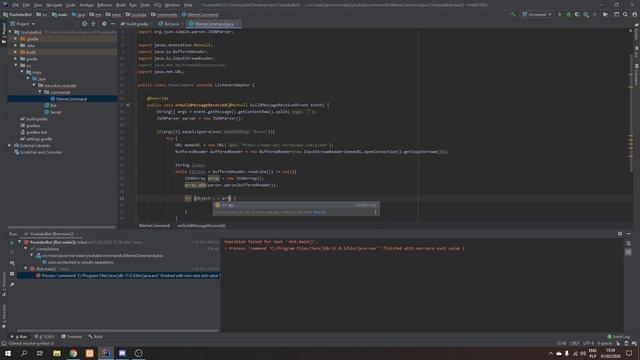Click the Windows Start button
This screenshot has height=360, width=640.
point(8,353)
